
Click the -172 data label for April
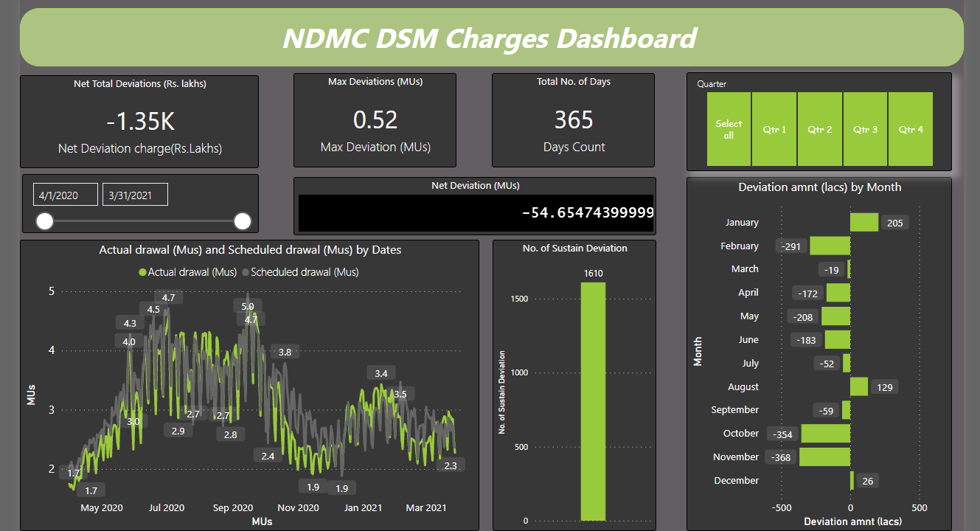click(807, 294)
